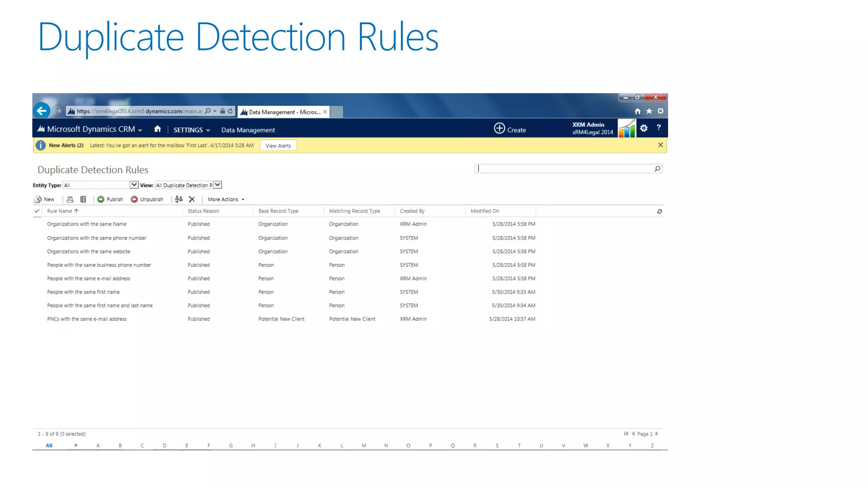Click the export to Excel icon

coord(83,200)
